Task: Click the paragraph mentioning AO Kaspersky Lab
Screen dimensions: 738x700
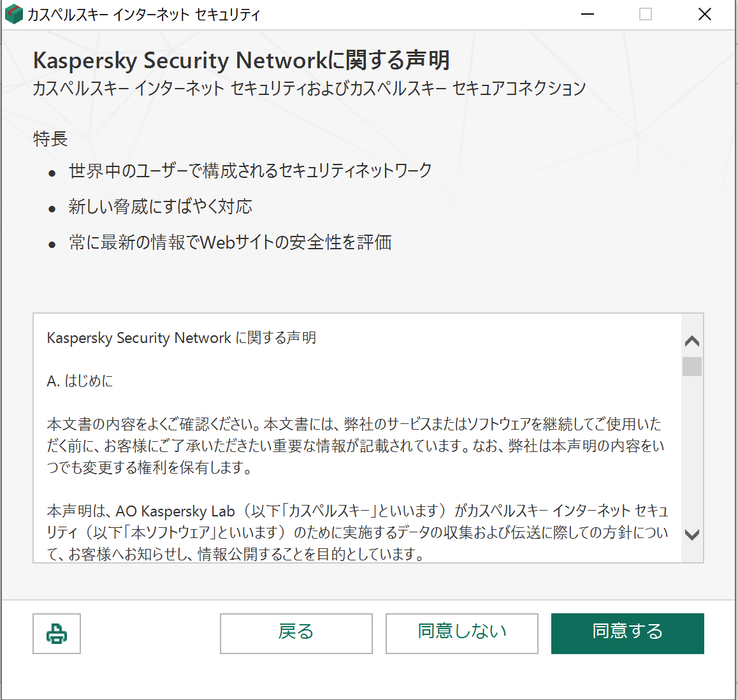Action: [358, 532]
